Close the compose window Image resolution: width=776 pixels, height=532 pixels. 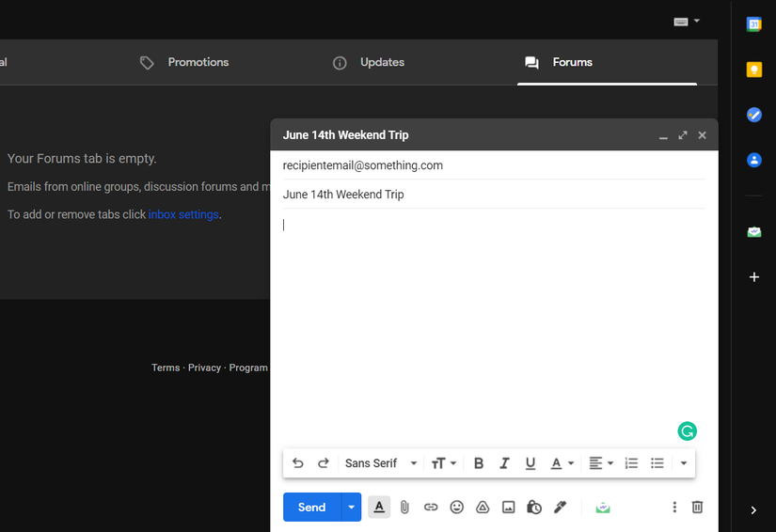[702, 135]
